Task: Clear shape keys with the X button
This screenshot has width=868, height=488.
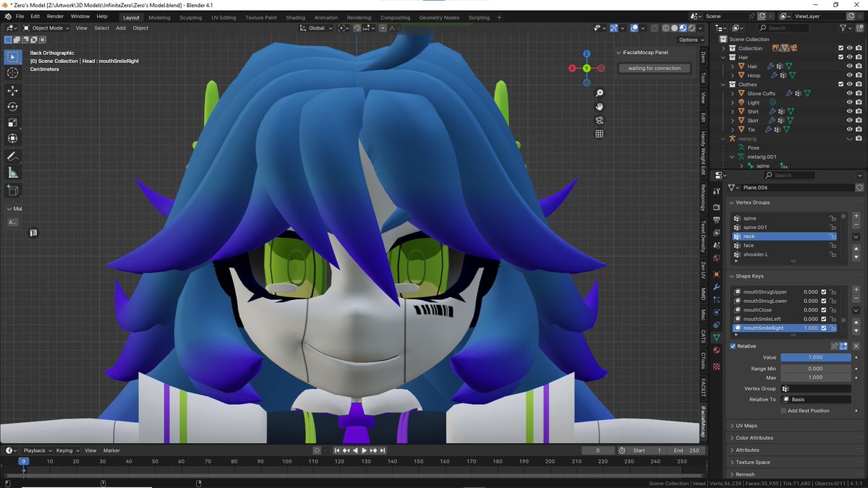Action: click(x=856, y=346)
